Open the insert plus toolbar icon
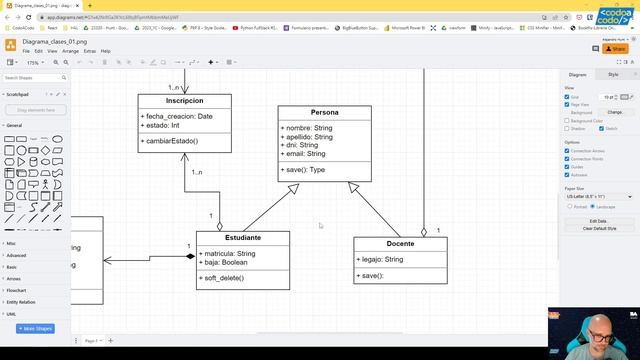640x360 pixels. coord(212,62)
